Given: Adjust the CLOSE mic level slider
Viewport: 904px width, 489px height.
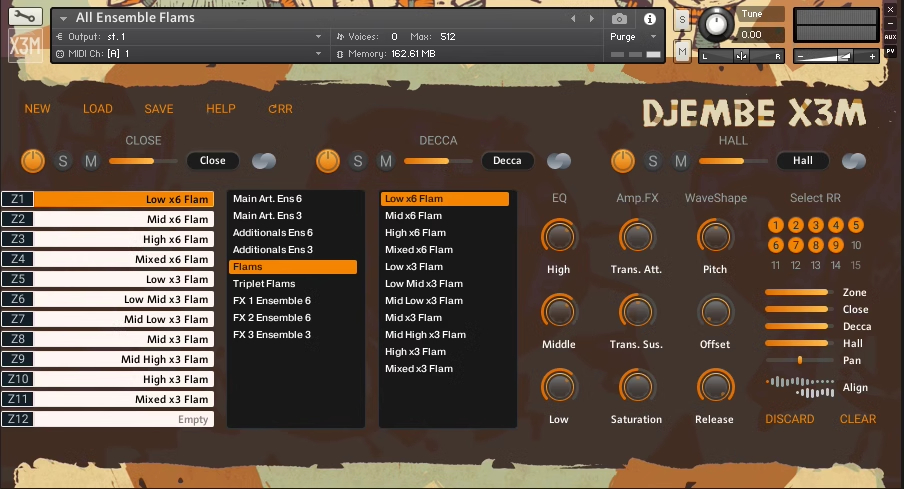Looking at the screenshot, I should pos(143,161).
